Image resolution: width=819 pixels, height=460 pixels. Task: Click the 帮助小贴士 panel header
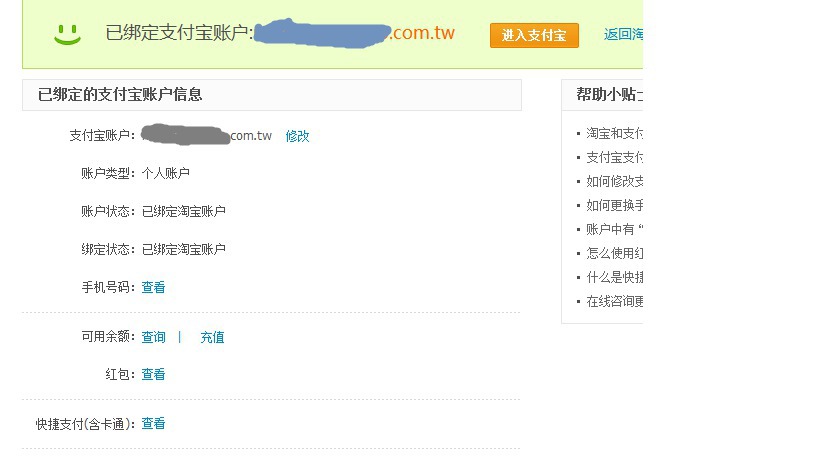[x=602, y=95]
